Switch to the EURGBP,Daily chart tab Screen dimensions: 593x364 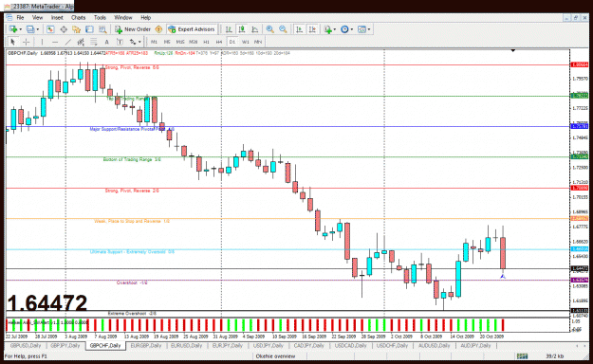[x=146, y=345]
